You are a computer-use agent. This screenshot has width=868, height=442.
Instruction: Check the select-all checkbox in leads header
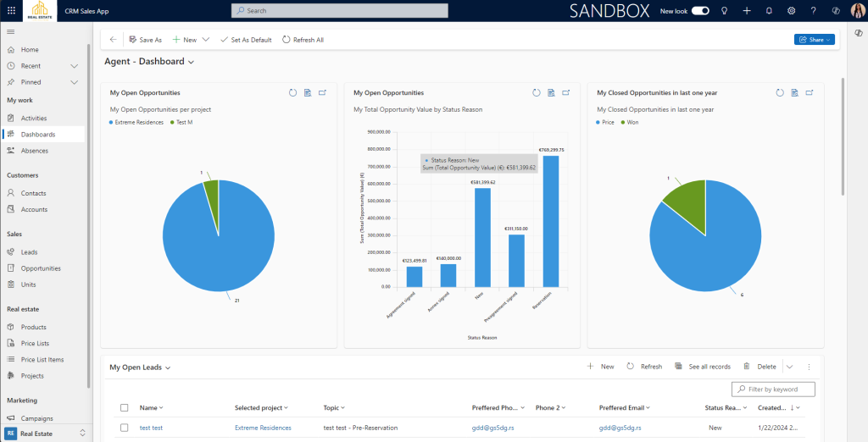click(x=124, y=408)
